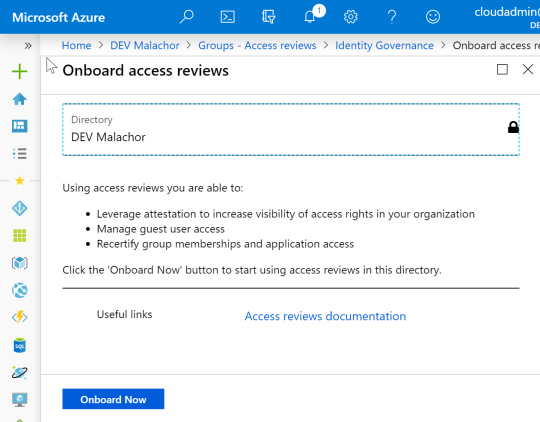Click the Onboard Now button
This screenshot has height=422, width=540.
pos(113,399)
